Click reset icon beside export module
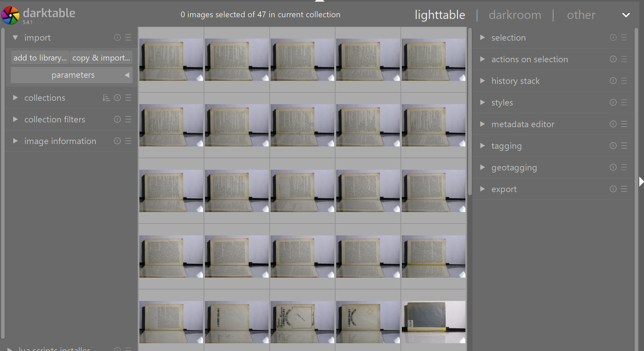 pyautogui.click(x=613, y=189)
